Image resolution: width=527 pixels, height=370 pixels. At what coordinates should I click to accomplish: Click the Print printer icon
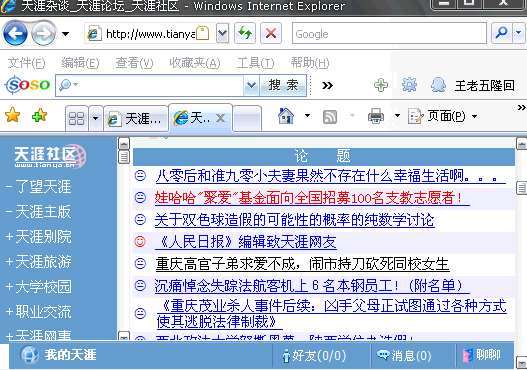376,116
